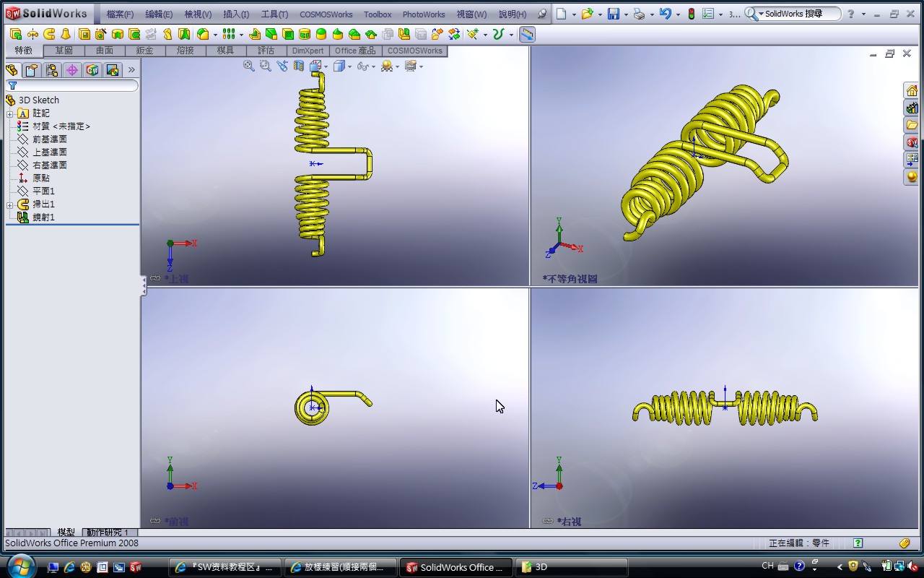Screen dimensions: 924x578
Task: Click the Swept Boss/Base feature icon
Action: 49,34
